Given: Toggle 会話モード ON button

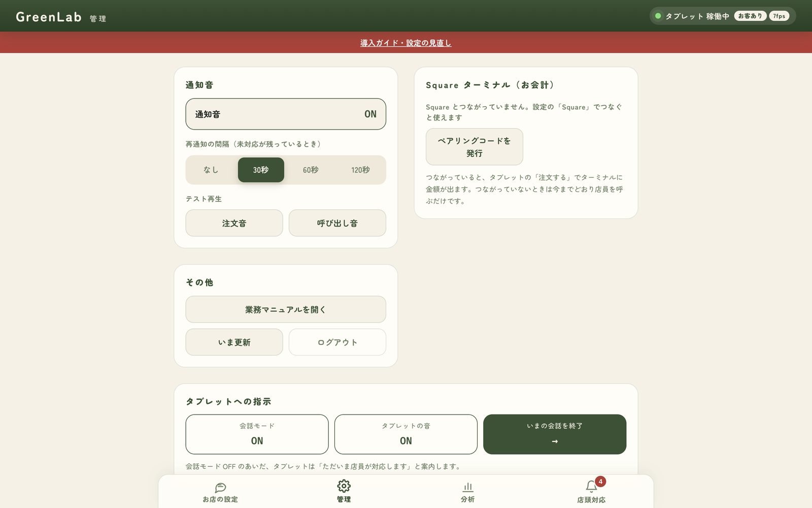Looking at the screenshot, I should point(257,434).
